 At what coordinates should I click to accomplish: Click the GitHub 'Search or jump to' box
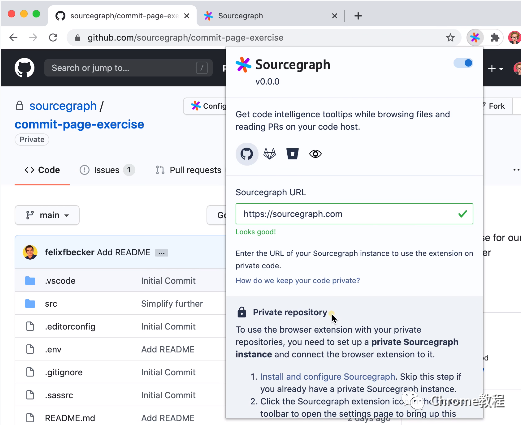tap(128, 68)
